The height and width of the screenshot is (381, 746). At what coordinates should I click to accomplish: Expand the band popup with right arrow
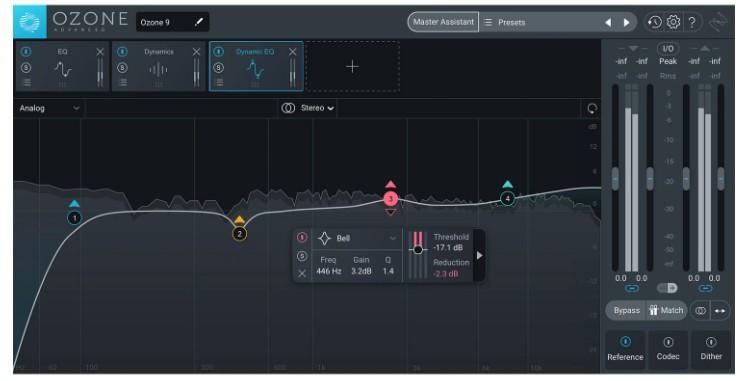(x=480, y=256)
